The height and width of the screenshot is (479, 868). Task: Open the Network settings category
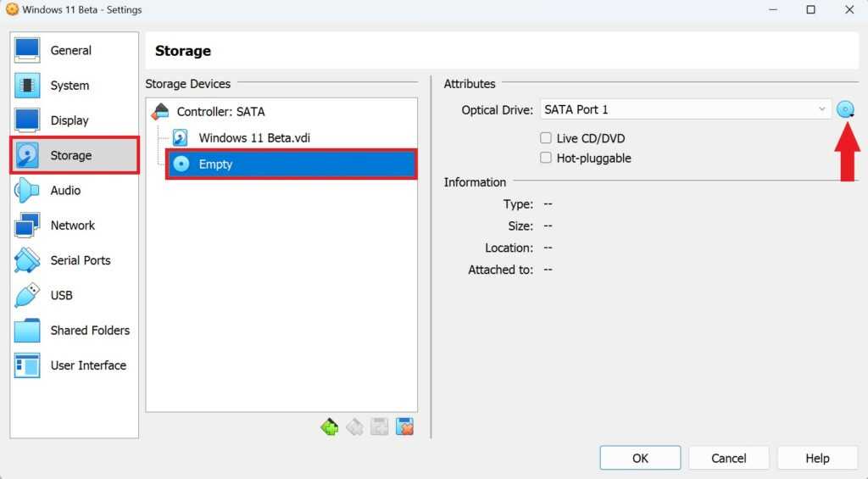tap(72, 226)
